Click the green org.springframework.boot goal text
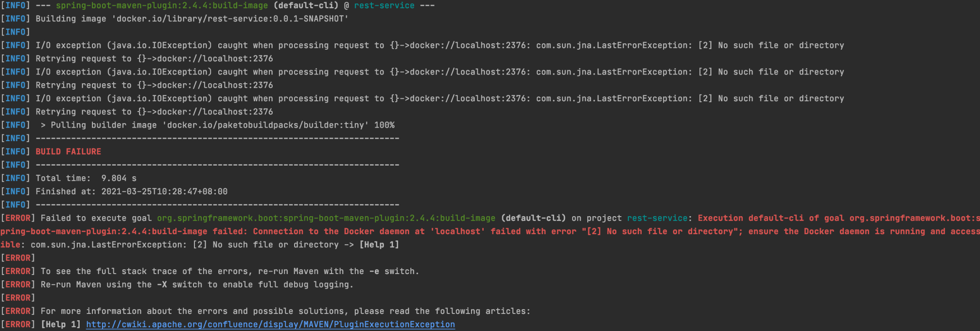 (326, 218)
